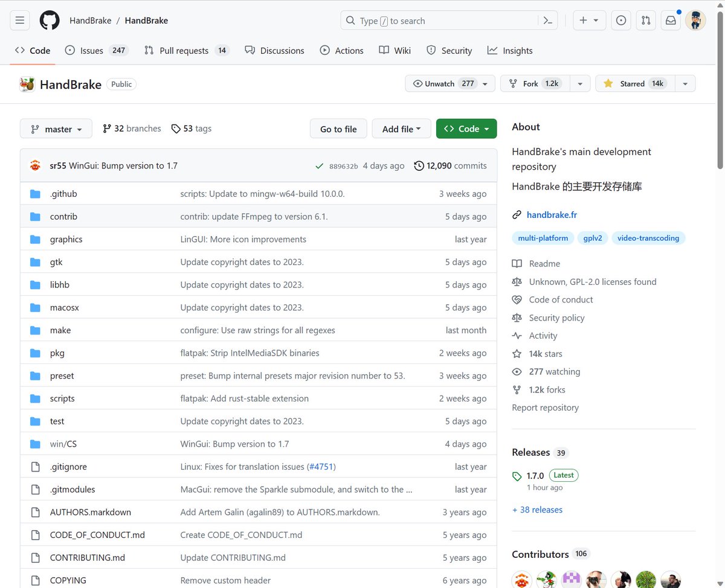Open the libhb folder

(60, 285)
